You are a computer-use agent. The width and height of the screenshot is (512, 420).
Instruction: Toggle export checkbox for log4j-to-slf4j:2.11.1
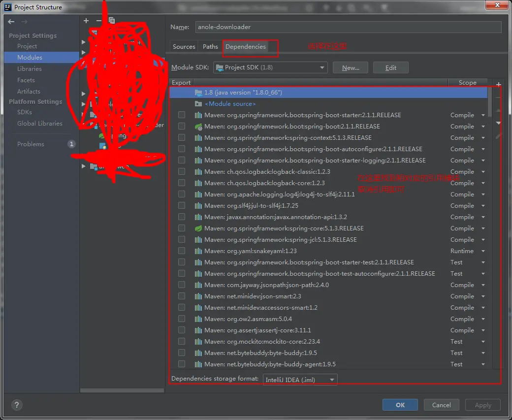coord(182,194)
